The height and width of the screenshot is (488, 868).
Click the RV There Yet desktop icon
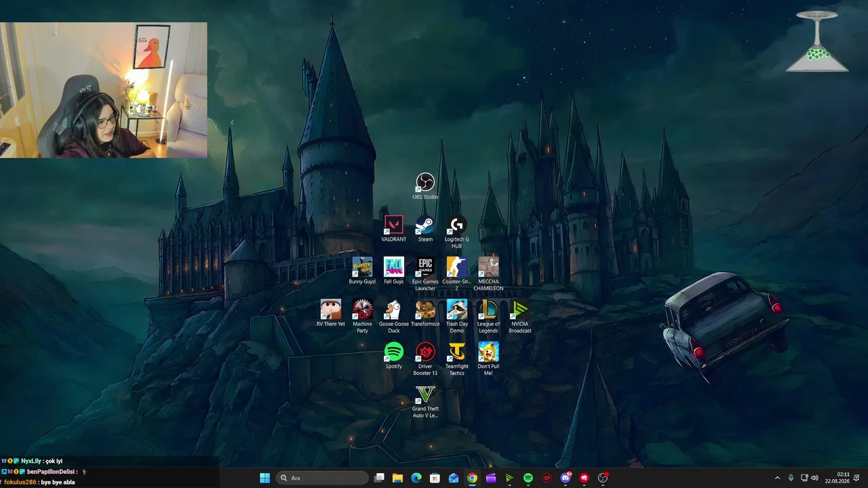point(331,313)
